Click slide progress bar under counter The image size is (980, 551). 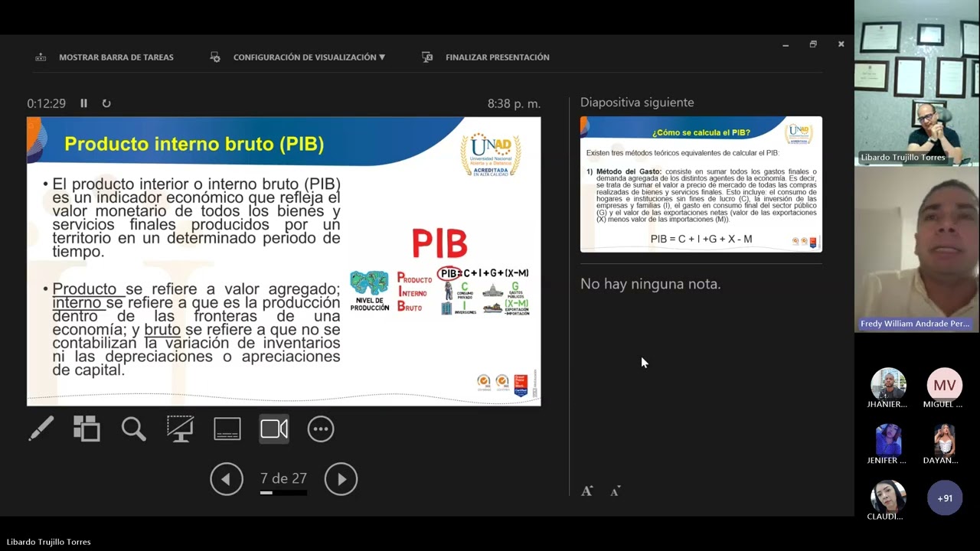coord(283,493)
